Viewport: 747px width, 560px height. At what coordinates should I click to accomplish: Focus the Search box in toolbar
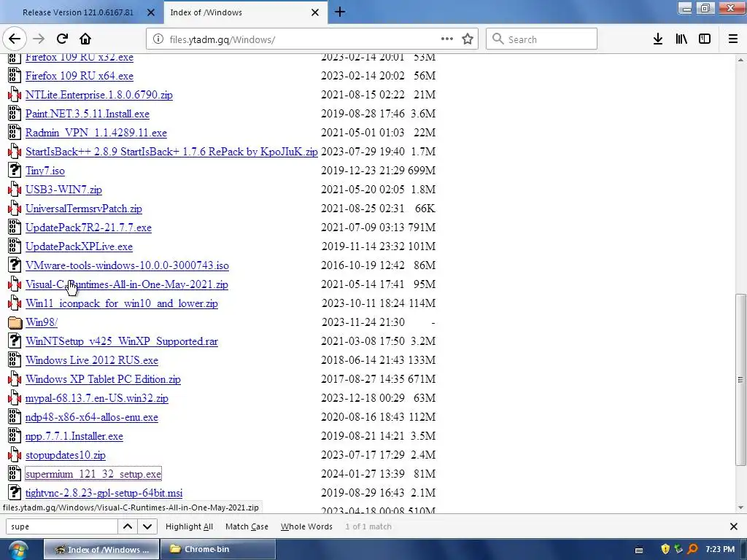coord(542,39)
